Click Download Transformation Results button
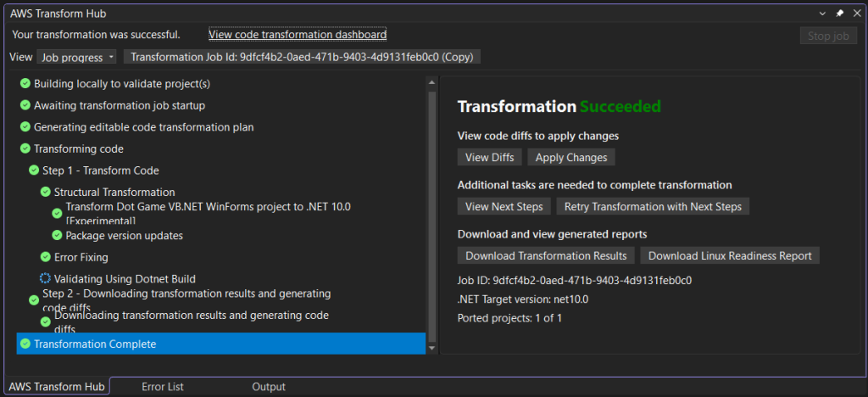Viewport: 868px width, 397px height. click(x=546, y=256)
